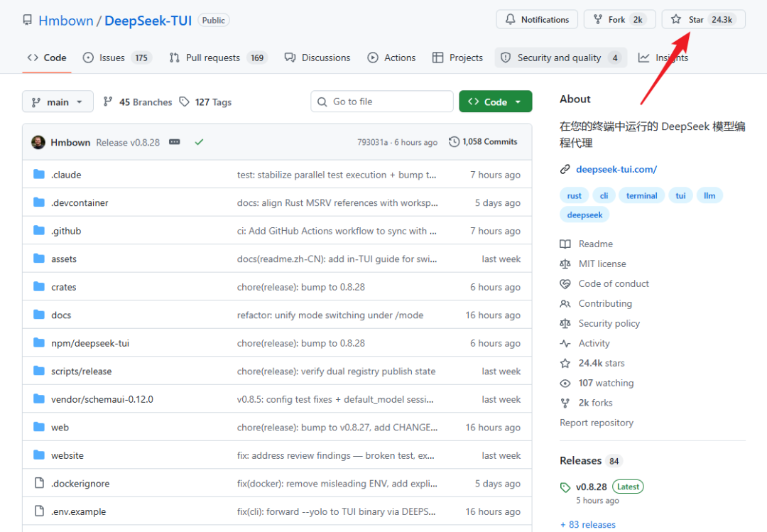Open the Discussions tab
The height and width of the screenshot is (532, 767).
coord(317,58)
